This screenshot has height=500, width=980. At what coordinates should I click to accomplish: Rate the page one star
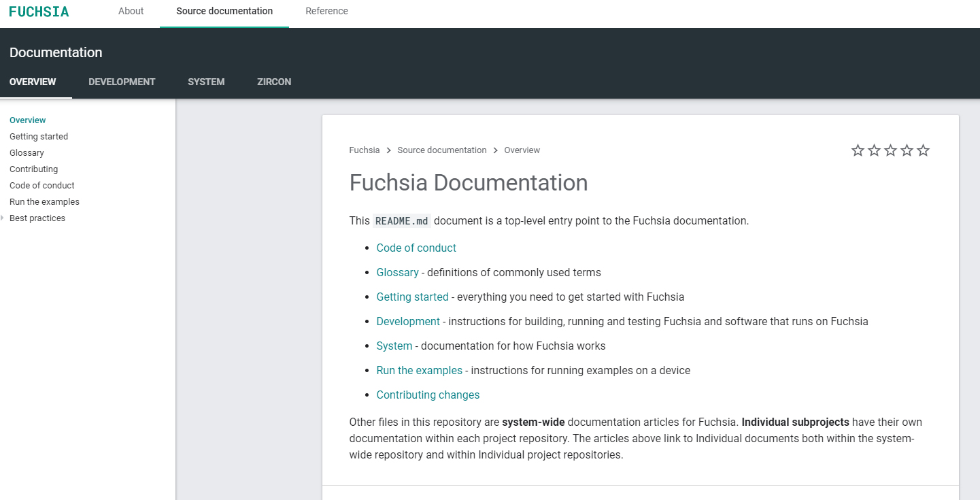858,150
